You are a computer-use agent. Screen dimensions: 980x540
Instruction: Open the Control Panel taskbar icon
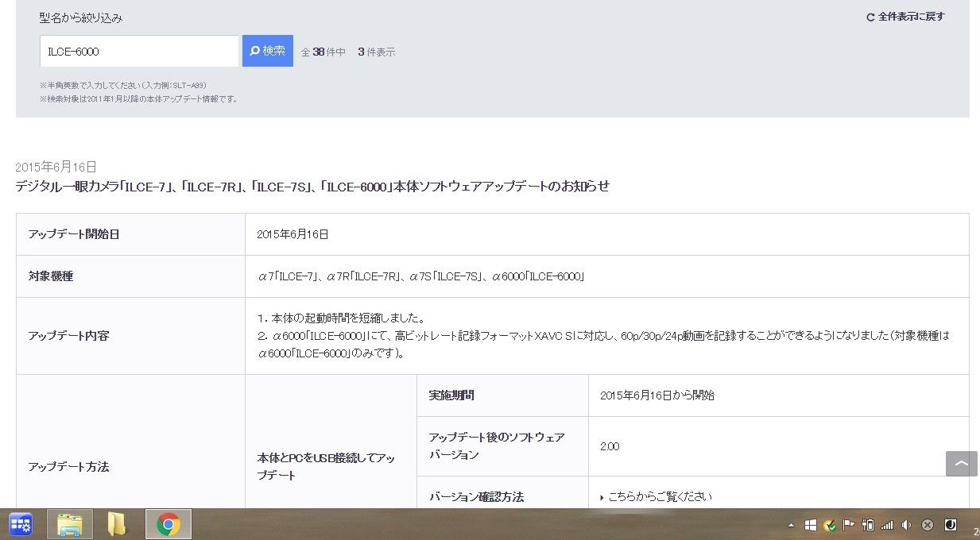click(21, 524)
